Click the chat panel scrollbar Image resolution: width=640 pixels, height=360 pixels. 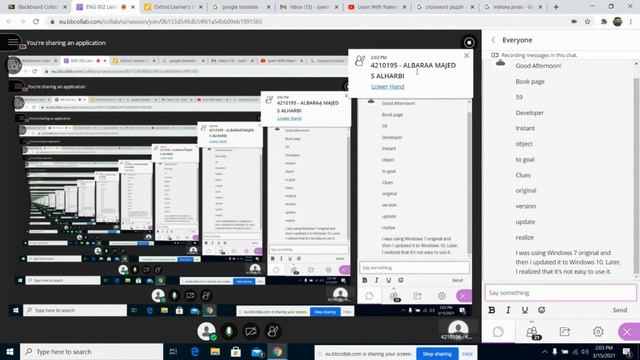(x=636, y=176)
